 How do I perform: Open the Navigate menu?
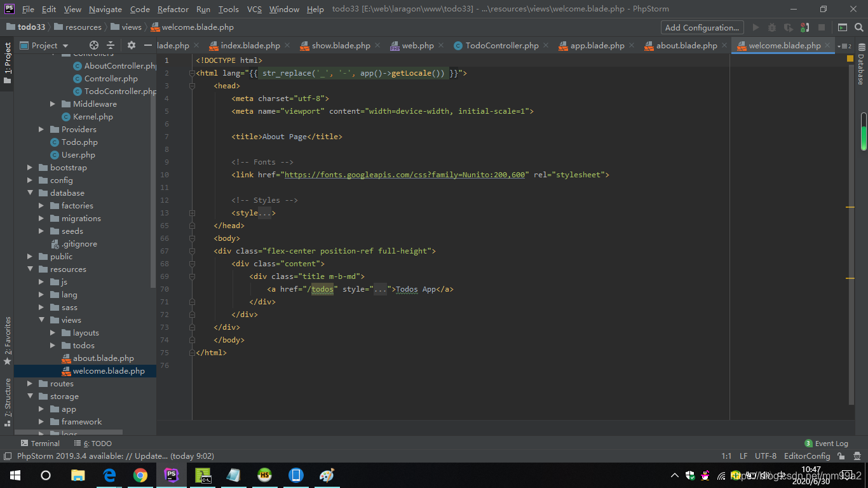pyautogui.click(x=105, y=9)
